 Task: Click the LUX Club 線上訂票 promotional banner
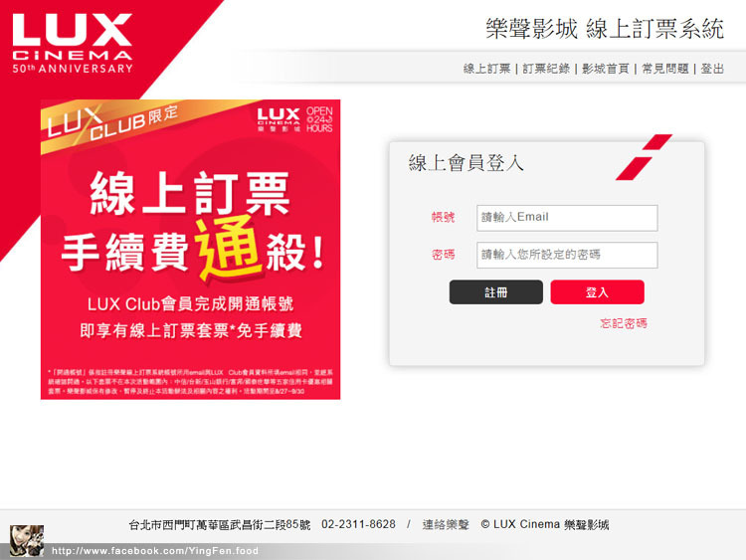(x=190, y=250)
